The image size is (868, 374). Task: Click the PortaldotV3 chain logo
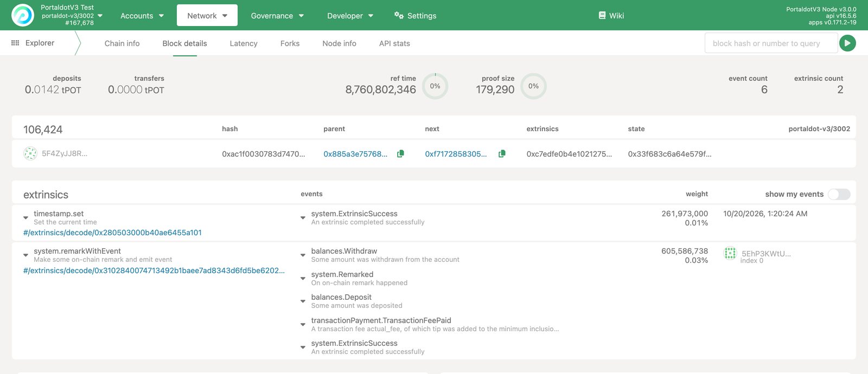tap(23, 15)
